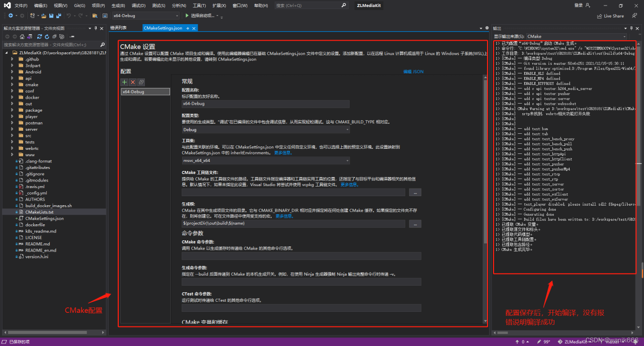Click the Live Share icon
Viewport: 644px width, 346px height.
click(x=599, y=16)
